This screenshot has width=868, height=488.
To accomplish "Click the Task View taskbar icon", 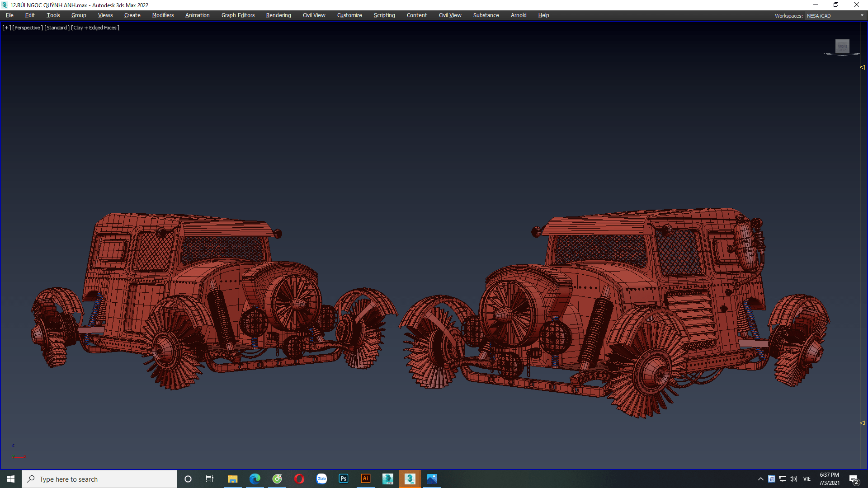I will pos(210,479).
